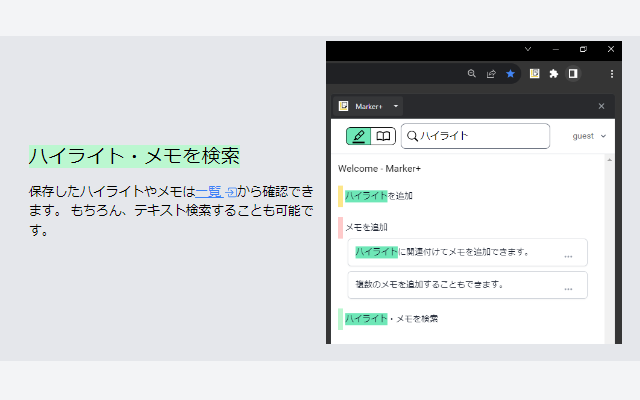Click the blue bookmark star icon

click(x=510, y=73)
